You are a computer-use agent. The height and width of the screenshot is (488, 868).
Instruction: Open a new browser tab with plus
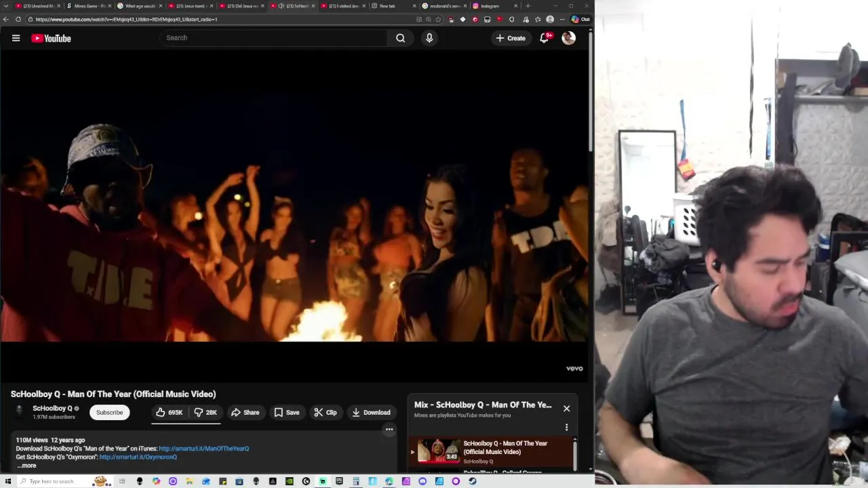(x=528, y=6)
